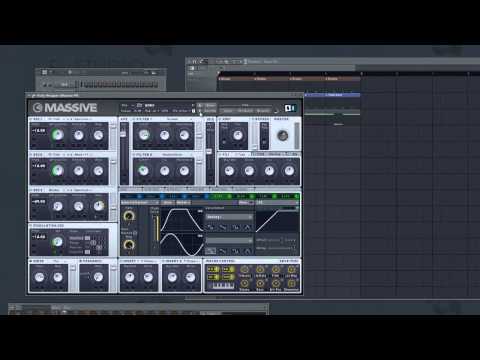
Task: Toggle Filter 1 on/off switch
Action: click(134, 119)
